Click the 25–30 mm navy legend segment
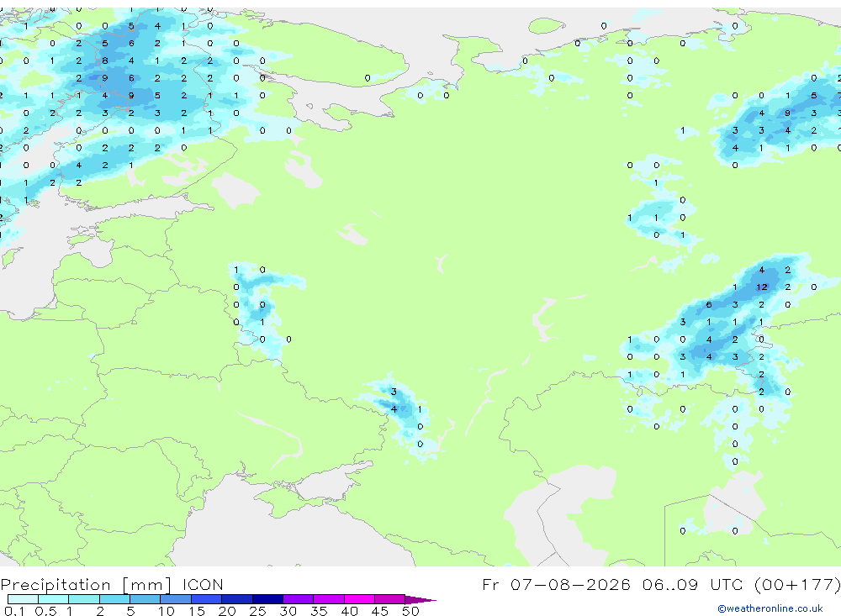Image resolution: width=841 pixels, height=616 pixels. point(267,599)
